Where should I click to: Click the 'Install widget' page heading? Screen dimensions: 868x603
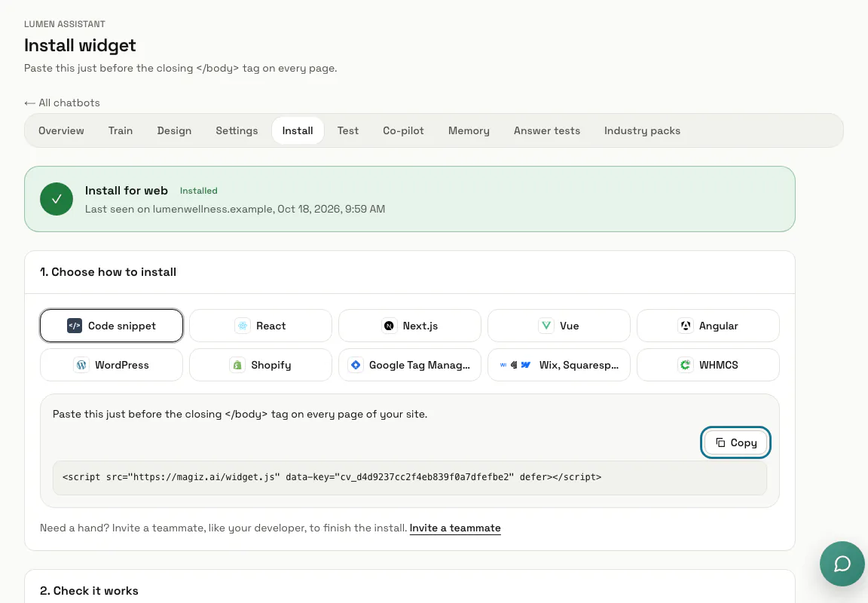click(x=80, y=45)
